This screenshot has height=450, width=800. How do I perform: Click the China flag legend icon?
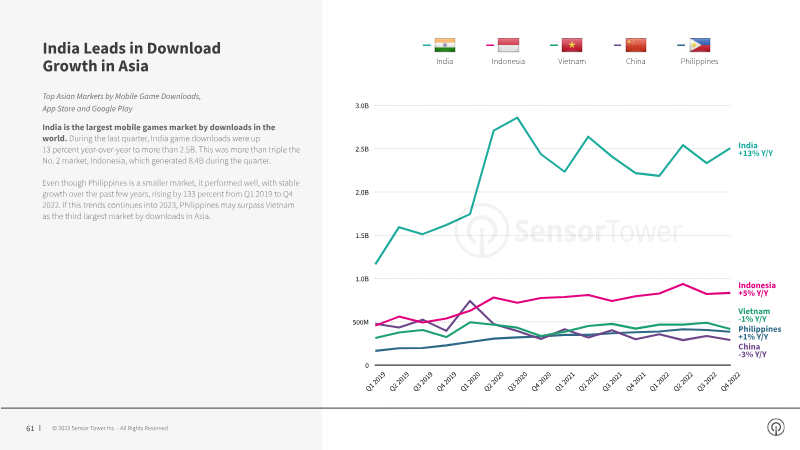pos(636,45)
